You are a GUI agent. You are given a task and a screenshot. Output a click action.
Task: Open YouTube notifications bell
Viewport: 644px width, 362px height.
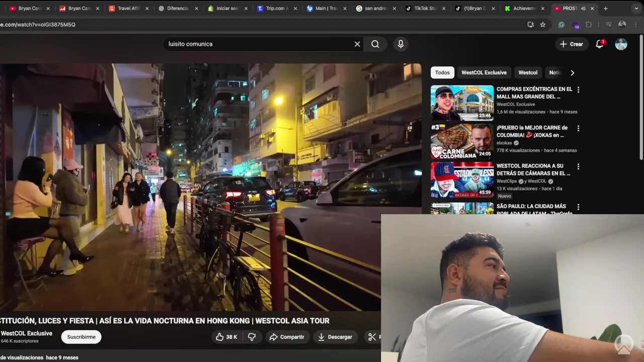(x=599, y=44)
